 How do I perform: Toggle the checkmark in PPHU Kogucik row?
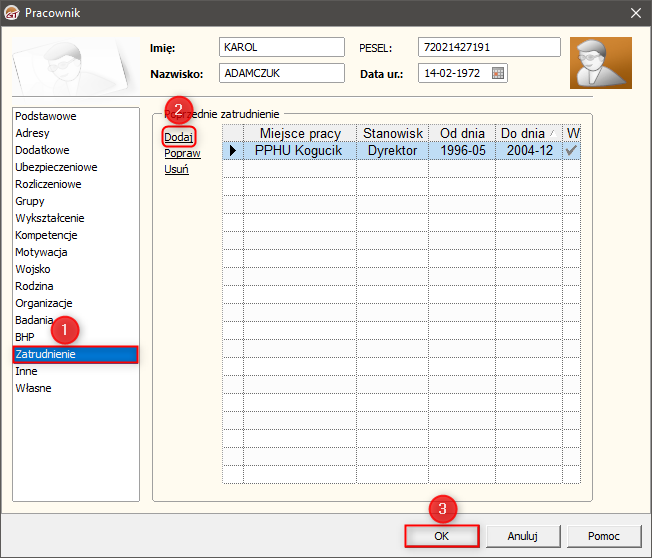(x=571, y=151)
